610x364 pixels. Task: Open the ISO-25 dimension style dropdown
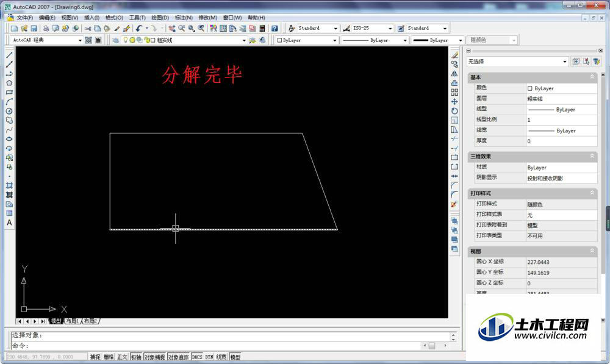click(390, 29)
